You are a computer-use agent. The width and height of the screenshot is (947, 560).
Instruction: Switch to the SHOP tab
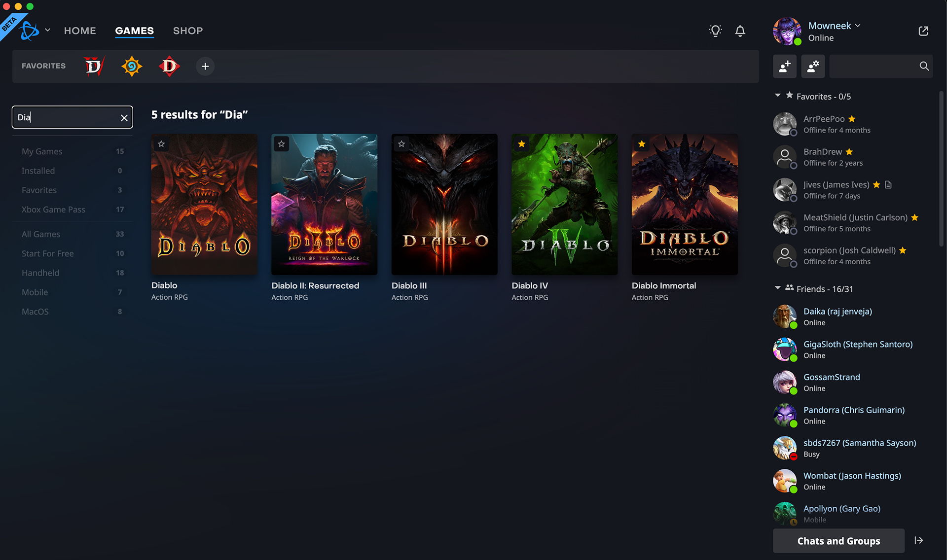pos(188,31)
